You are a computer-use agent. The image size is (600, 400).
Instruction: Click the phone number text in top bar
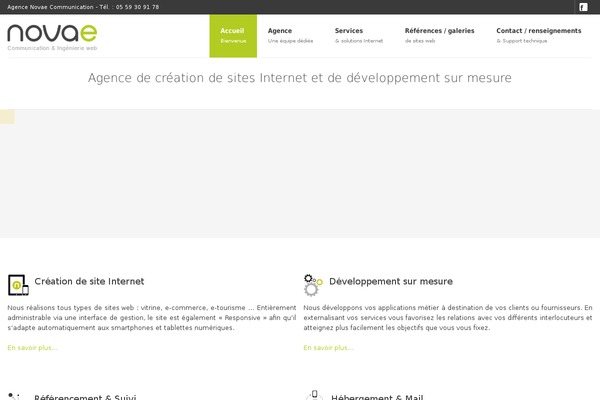click(x=137, y=7)
